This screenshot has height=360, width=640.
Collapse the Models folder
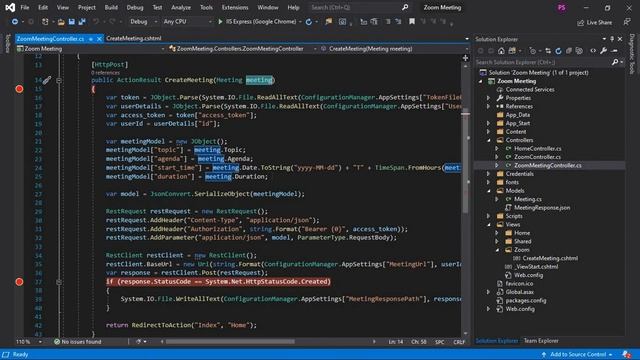(x=489, y=191)
